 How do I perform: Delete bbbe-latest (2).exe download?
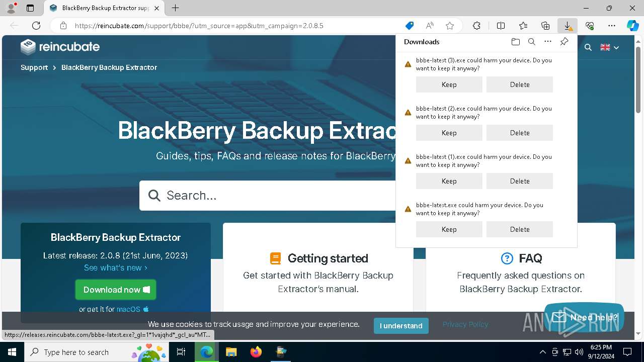(520, 133)
